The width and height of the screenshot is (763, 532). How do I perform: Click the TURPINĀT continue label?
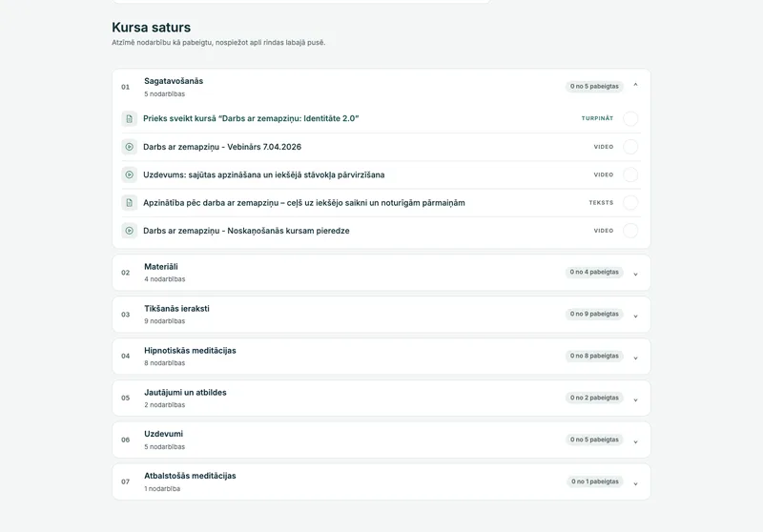(597, 118)
